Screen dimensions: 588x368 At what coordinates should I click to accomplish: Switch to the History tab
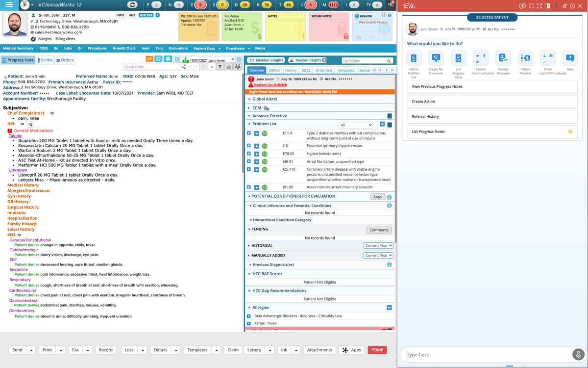click(x=291, y=70)
